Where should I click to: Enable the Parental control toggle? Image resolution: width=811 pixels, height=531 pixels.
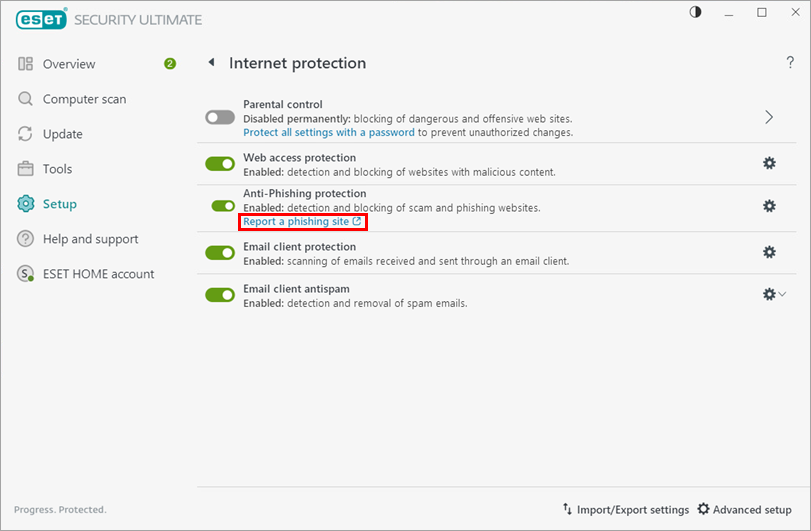(x=220, y=117)
